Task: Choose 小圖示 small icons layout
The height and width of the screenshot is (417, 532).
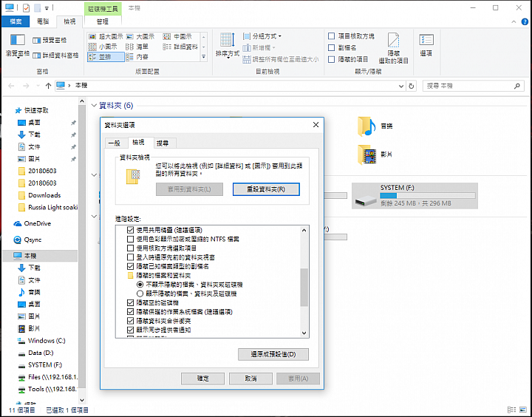Action: click(103, 47)
